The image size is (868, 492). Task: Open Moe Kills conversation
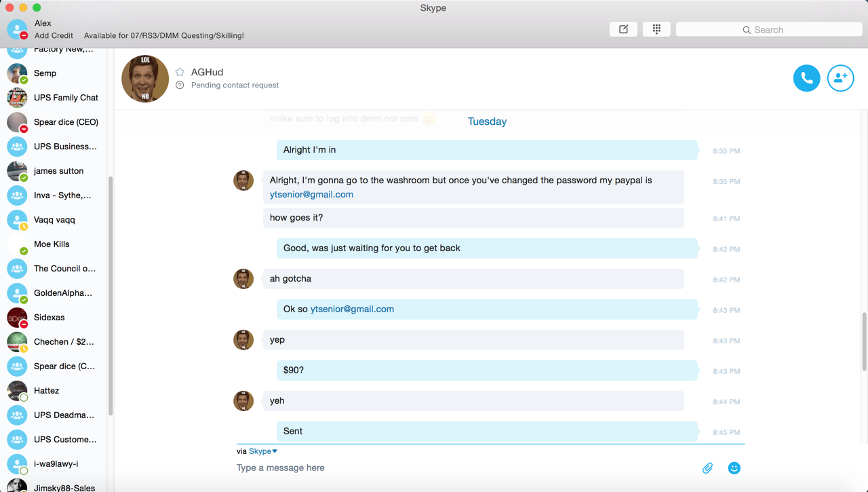(54, 244)
